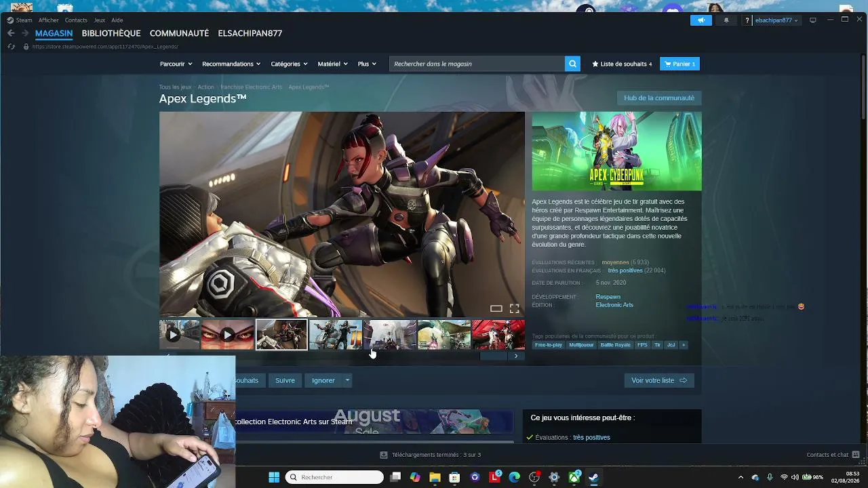868x488 pixels.
Task: Open the dropdown arrow next to Ignorer
Action: click(347, 380)
